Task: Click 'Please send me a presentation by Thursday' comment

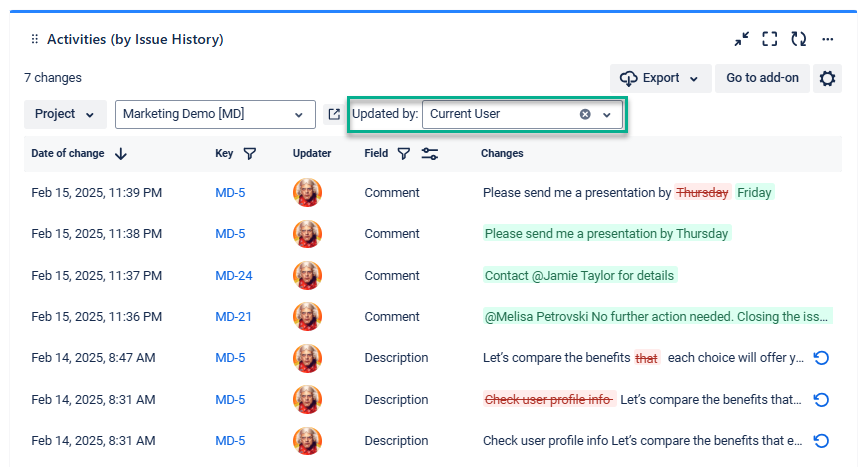Action: click(606, 234)
